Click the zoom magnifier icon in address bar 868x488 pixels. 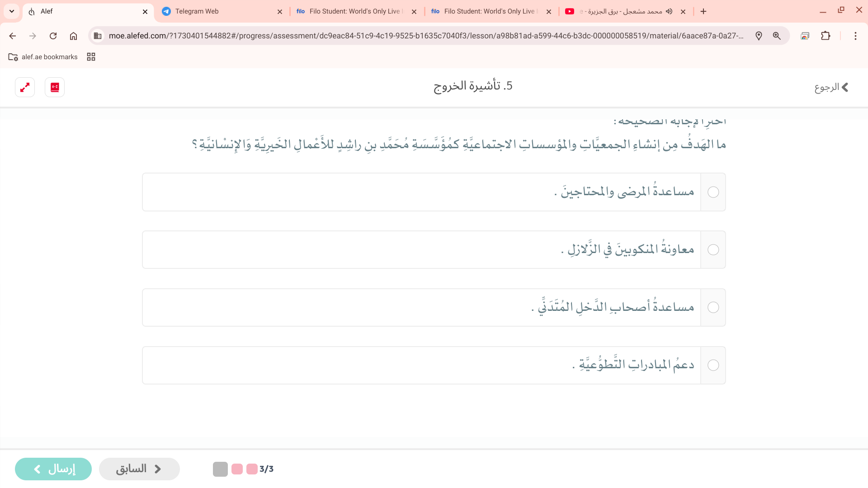777,36
